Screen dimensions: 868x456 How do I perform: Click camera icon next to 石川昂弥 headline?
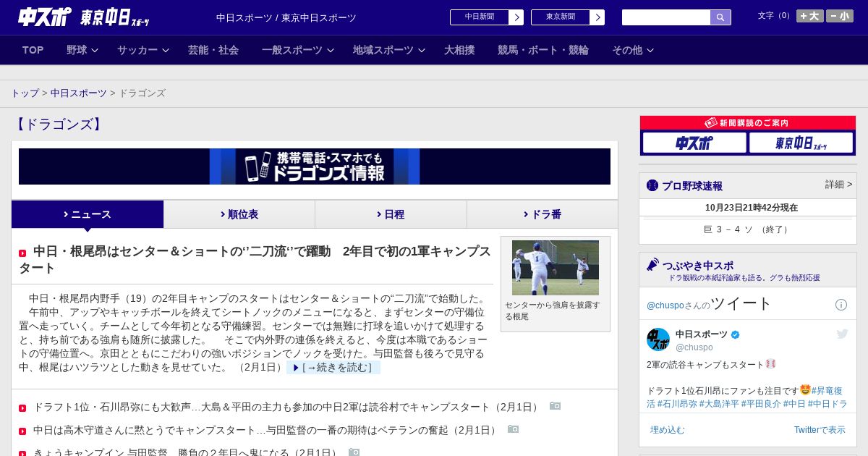(x=555, y=406)
